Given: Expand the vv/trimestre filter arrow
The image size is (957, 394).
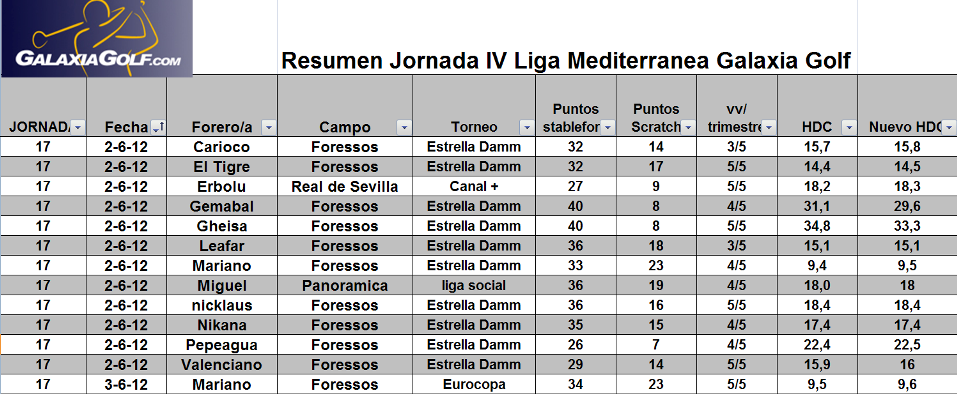Looking at the screenshot, I should coord(769,127).
